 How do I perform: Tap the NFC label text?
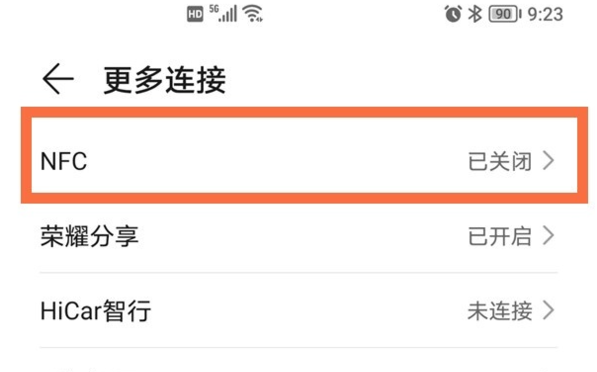[64, 161]
